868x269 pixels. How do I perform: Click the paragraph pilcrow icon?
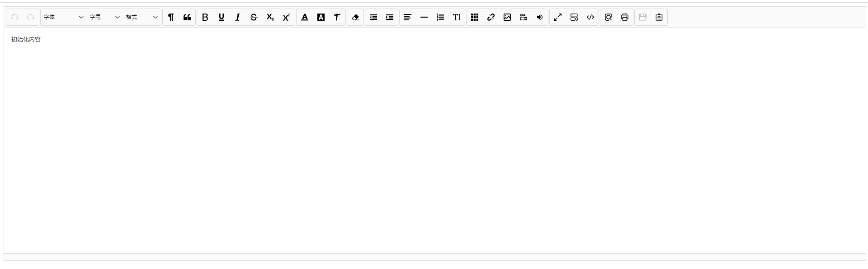(171, 17)
